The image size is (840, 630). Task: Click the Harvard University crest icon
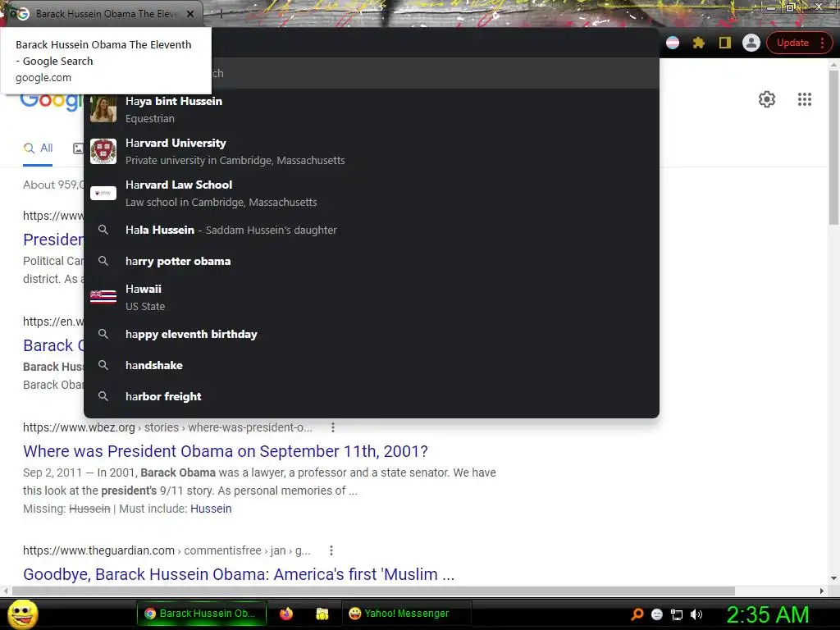103,151
